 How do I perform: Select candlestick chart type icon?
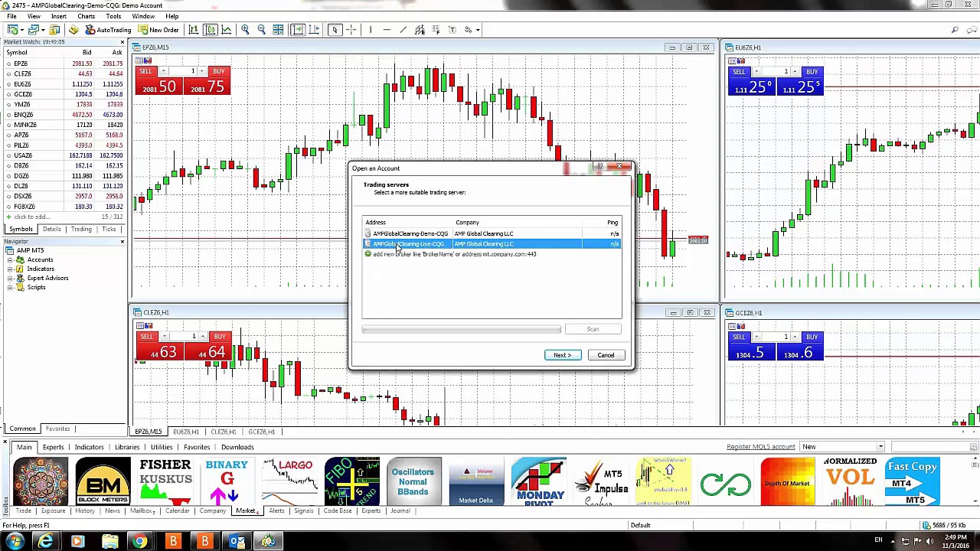point(210,30)
